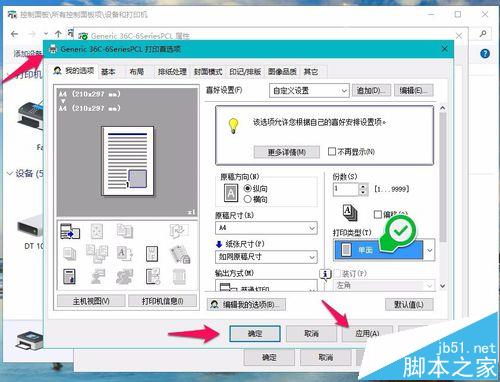This screenshot has height=382, width=500.
Task: Open the 打印类型 单面 dropdown
Action: pyautogui.click(x=384, y=250)
